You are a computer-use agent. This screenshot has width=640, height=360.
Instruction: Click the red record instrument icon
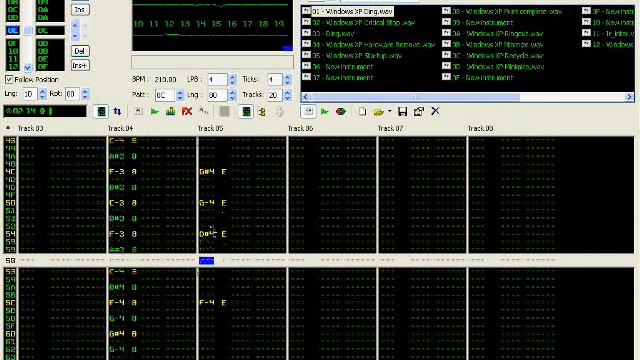[x=341, y=111]
